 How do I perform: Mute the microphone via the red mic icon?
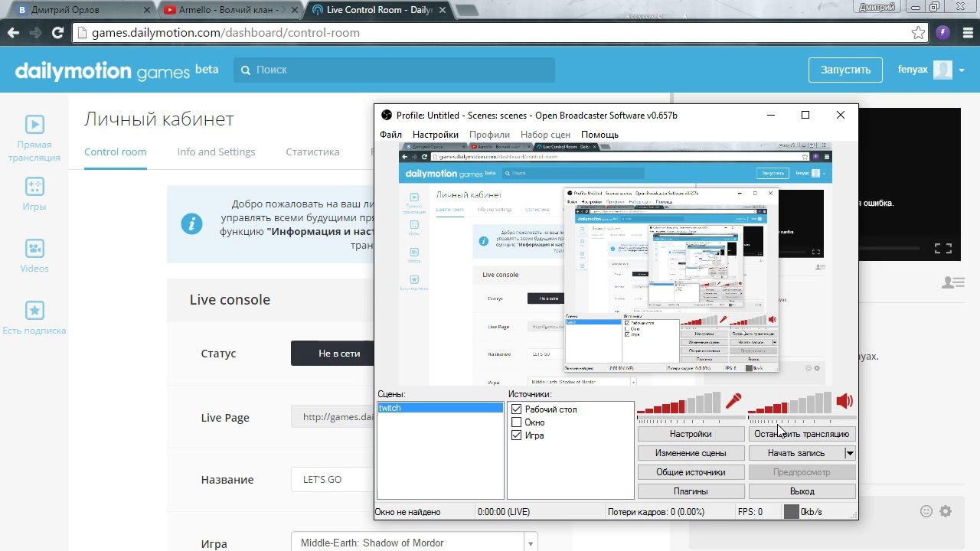[x=733, y=401]
